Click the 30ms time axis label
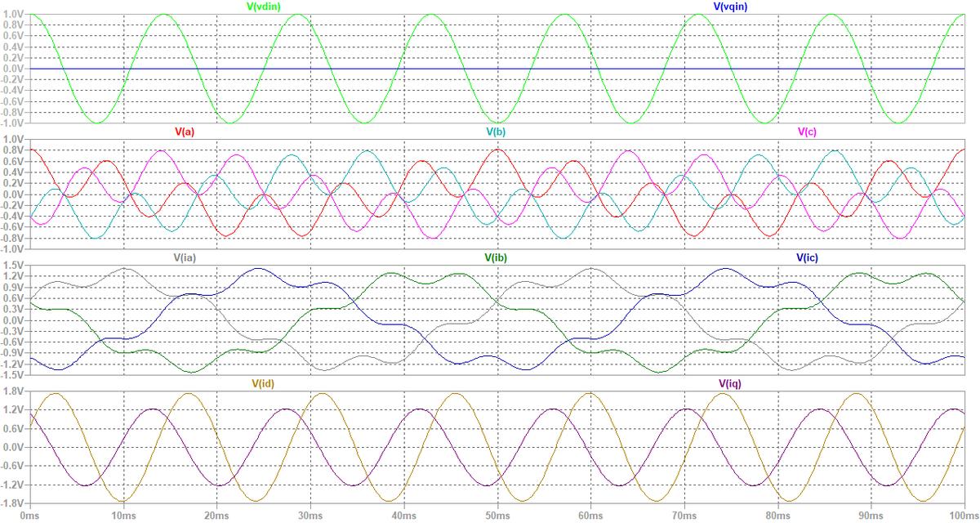This screenshot has width=980, height=523. pos(310,516)
